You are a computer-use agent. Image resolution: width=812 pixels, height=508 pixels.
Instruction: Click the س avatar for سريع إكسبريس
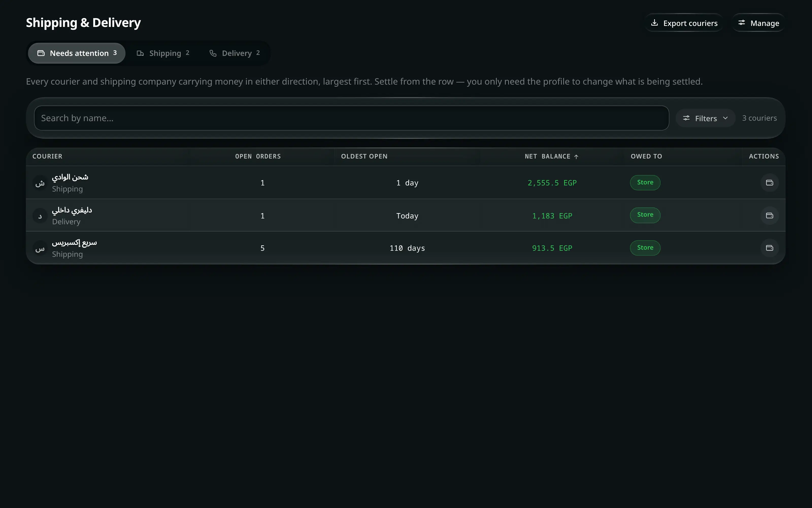tap(40, 248)
